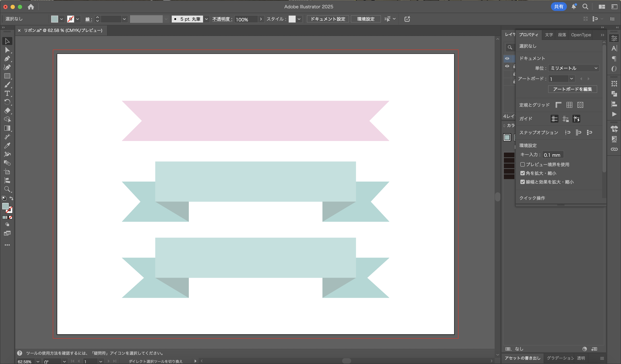Open the 単位 ミリメートル dropdown

pos(574,68)
